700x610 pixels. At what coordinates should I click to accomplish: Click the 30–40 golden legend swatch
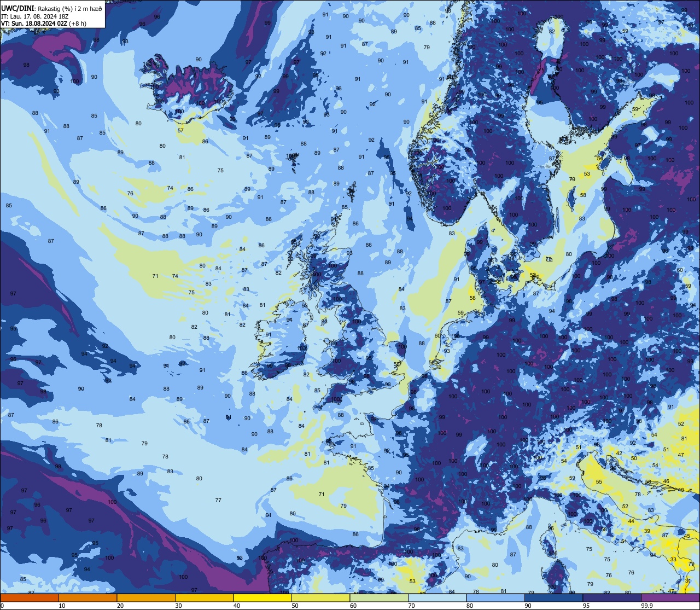[204, 597]
